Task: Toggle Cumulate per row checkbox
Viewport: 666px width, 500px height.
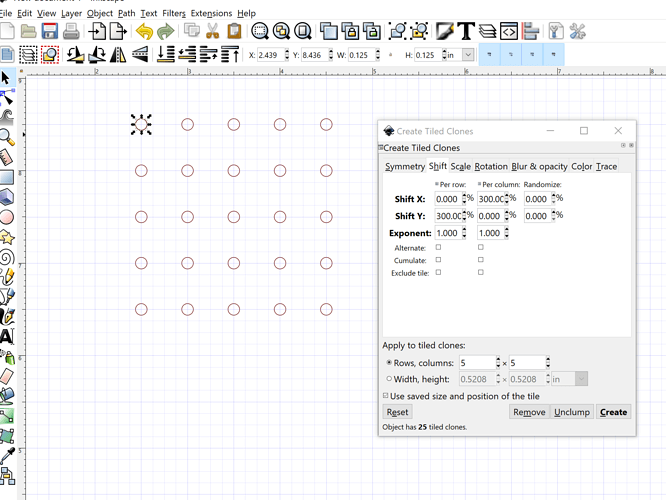Action: 438,260
